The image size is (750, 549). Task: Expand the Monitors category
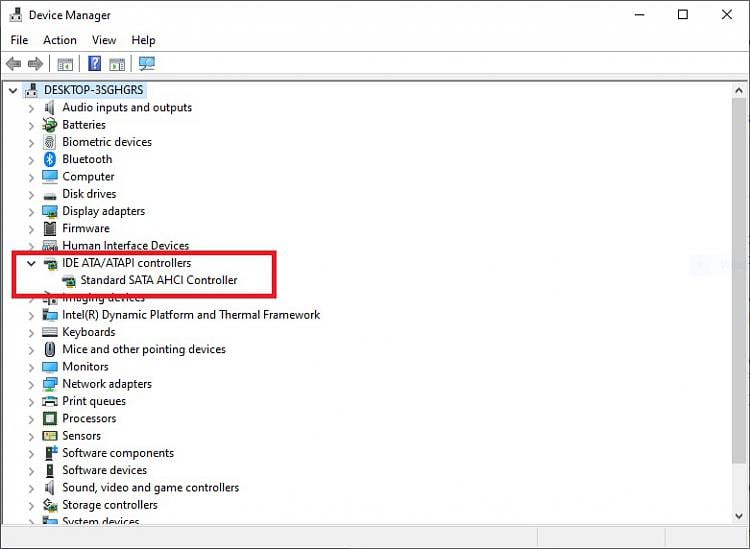point(31,367)
